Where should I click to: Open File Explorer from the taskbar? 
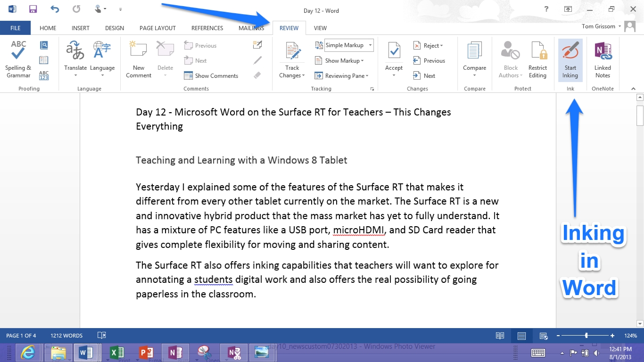[58, 352]
